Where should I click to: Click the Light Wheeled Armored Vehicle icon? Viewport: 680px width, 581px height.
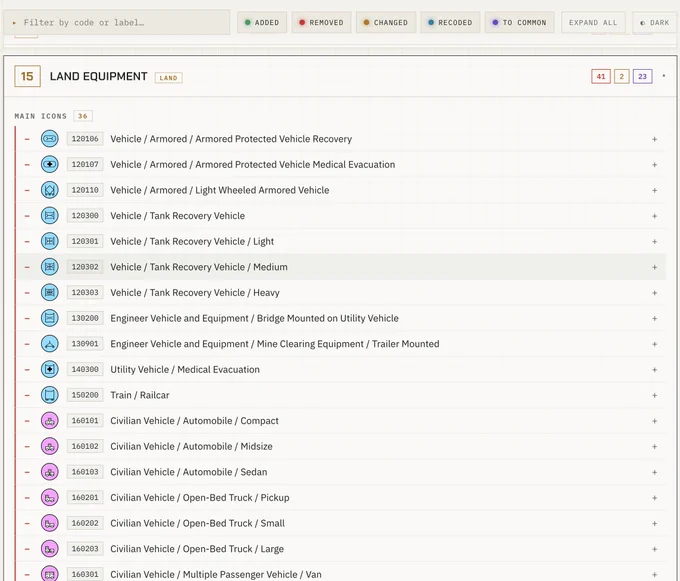(49, 190)
